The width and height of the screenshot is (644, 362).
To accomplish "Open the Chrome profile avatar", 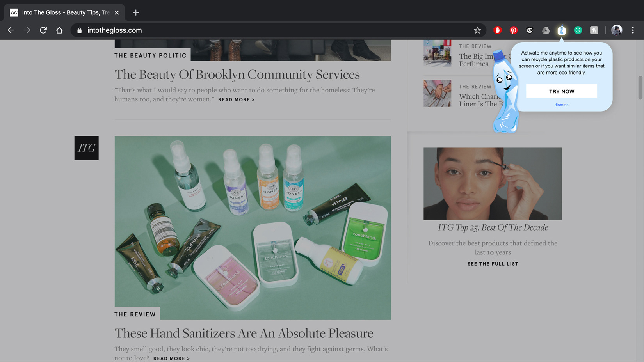I will (617, 30).
